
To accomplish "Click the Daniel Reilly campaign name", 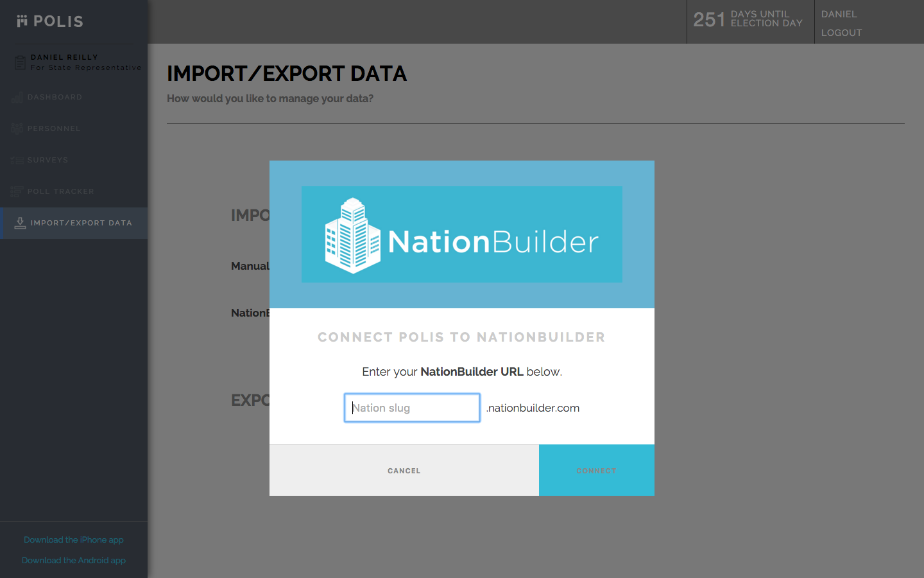I will click(x=64, y=57).
